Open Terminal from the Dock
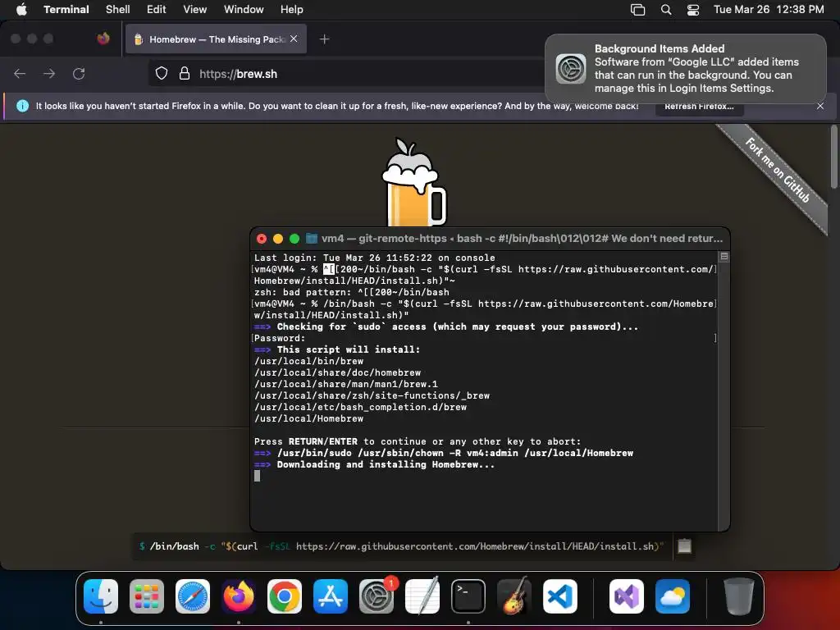Screen dimensions: 840x630 pyautogui.click(x=468, y=596)
